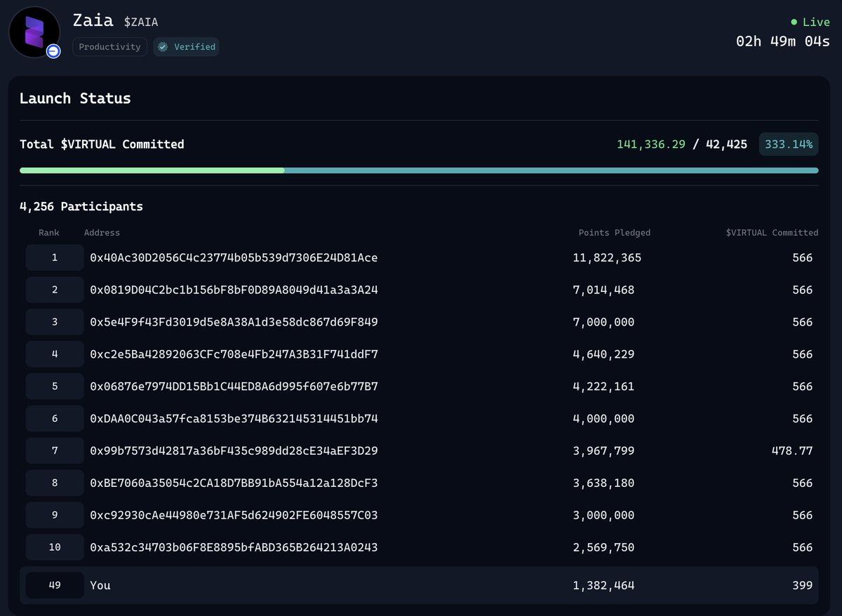
Task: Click the Verified checkmark badge icon
Action: point(163,47)
